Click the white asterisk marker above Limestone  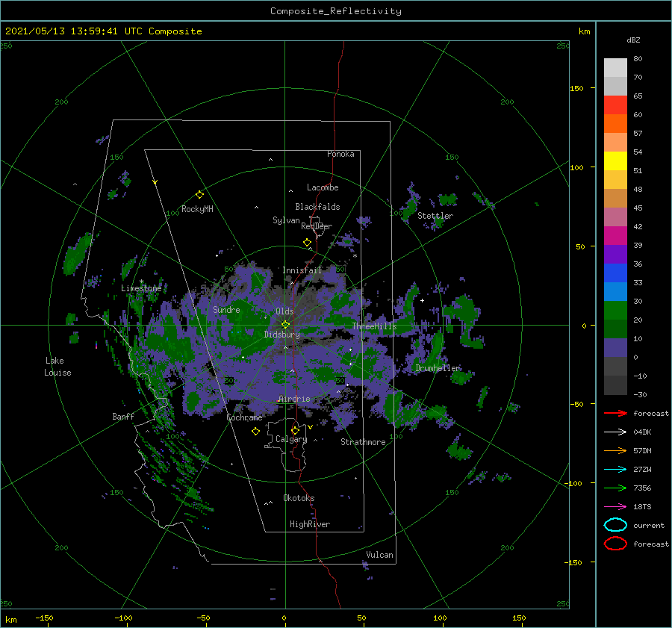[x=141, y=282]
